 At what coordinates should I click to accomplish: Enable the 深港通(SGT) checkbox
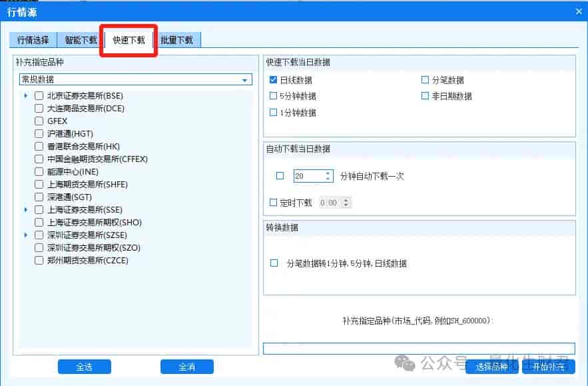click(x=39, y=197)
